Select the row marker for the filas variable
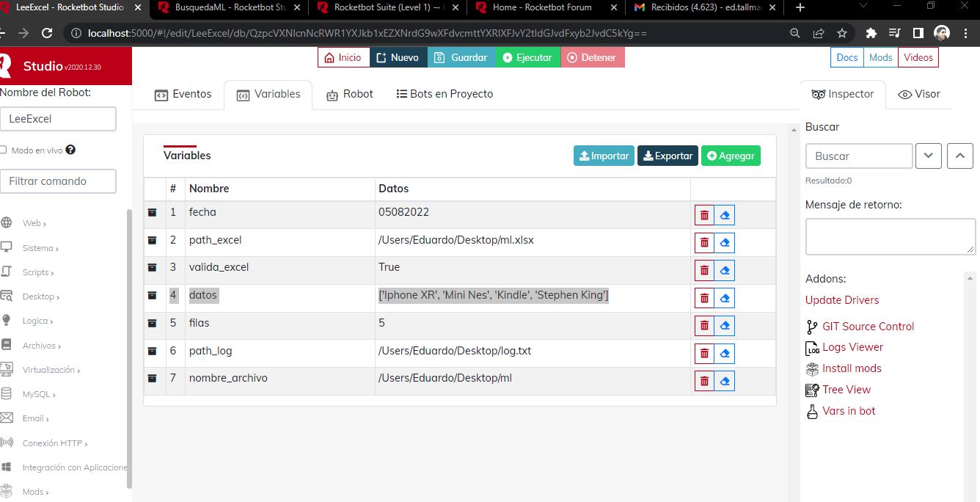The height and width of the screenshot is (502, 980). tap(153, 325)
